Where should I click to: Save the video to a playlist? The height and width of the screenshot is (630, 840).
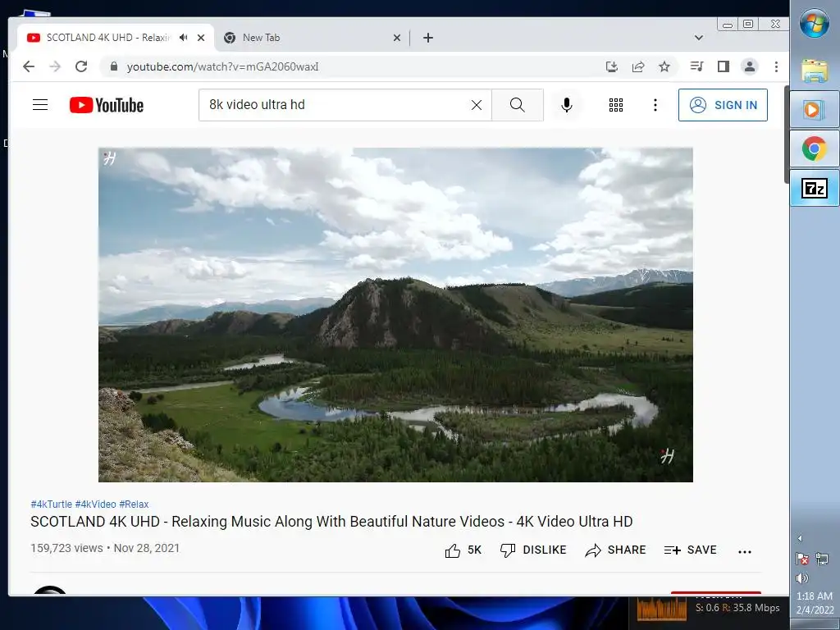pos(690,550)
